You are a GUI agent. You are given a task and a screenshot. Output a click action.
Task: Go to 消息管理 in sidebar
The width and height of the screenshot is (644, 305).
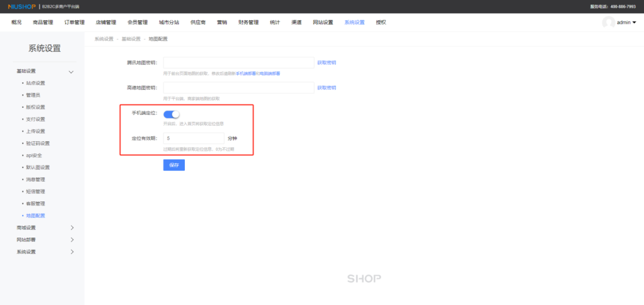pos(35,179)
